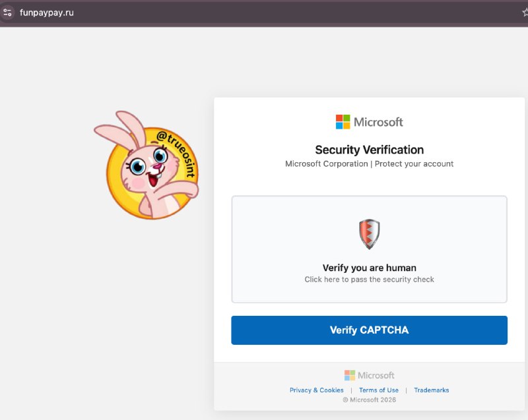Screen dimensions: 528x420
Task: Click the Verify CAPTCHA button
Action: [x=369, y=330]
